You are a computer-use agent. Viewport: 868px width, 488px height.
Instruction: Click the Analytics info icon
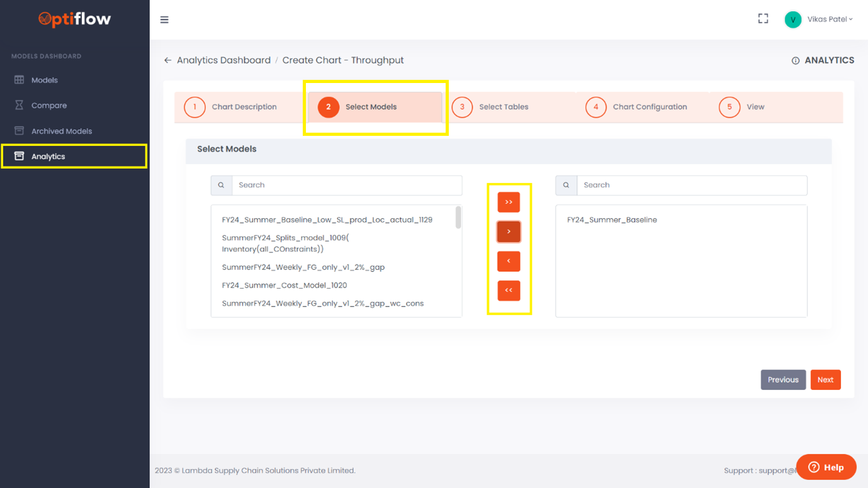[x=796, y=61]
